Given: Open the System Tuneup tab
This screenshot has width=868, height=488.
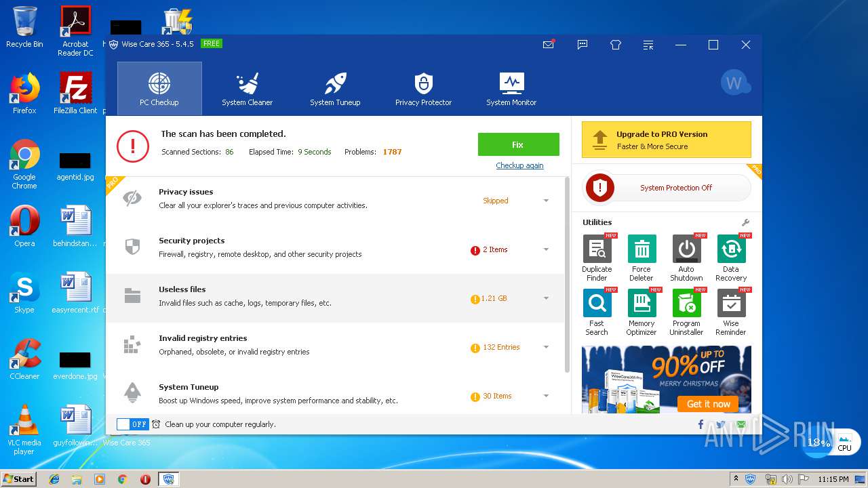Looking at the screenshot, I should (335, 88).
